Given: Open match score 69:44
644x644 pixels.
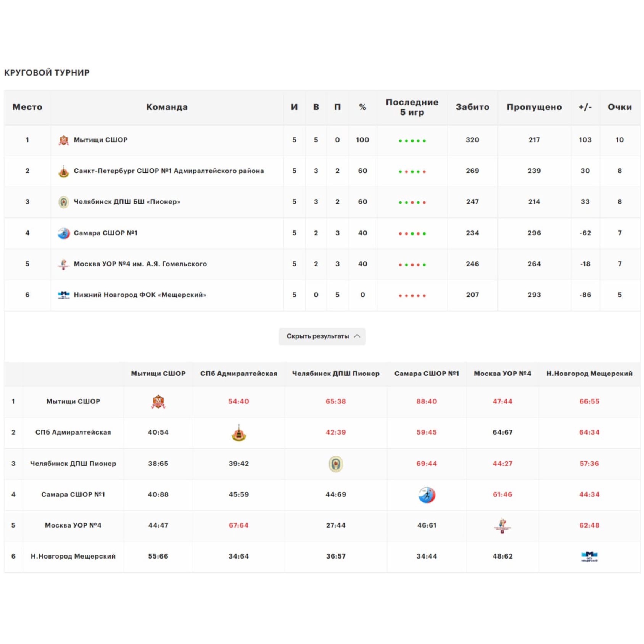Looking at the screenshot, I should click(x=427, y=464).
